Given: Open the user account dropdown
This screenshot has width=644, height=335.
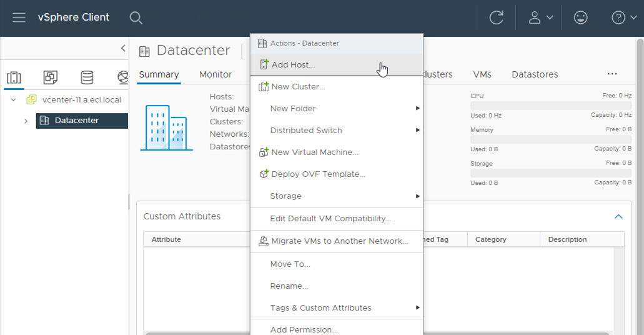Looking at the screenshot, I should pos(541,17).
